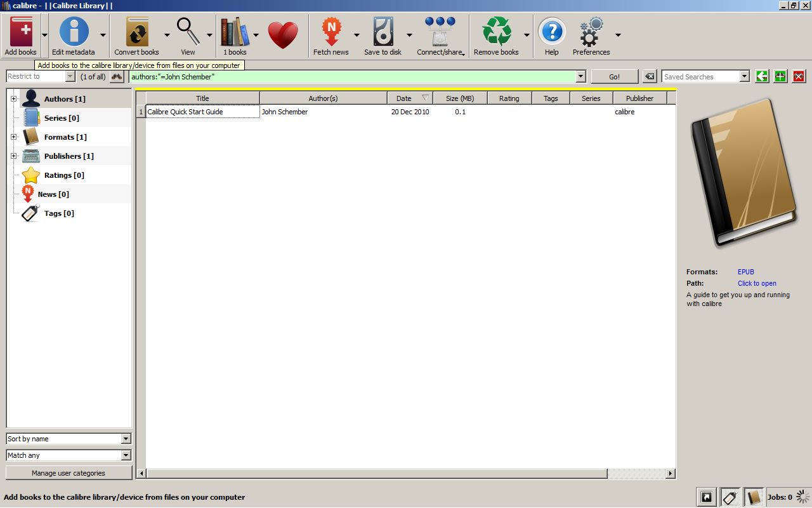
Task: Open the Saved Searches combo box
Action: (705, 77)
